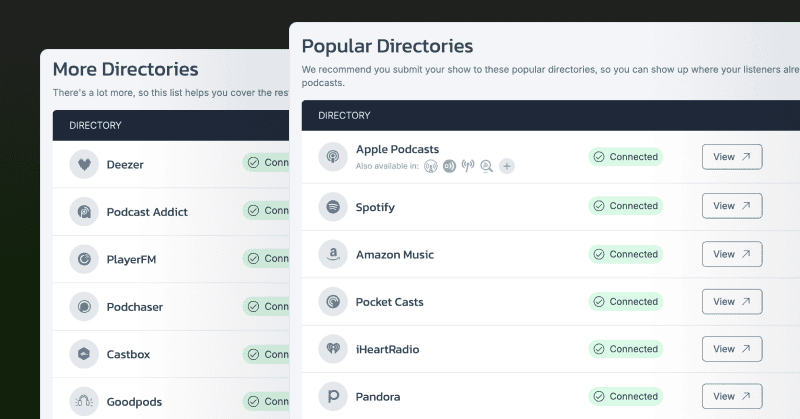Click the 'Spotify' name text

pyautogui.click(x=375, y=207)
